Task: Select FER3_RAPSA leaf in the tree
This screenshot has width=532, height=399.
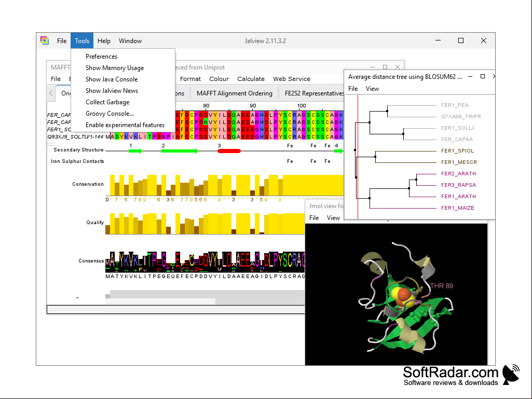Action: tap(458, 185)
